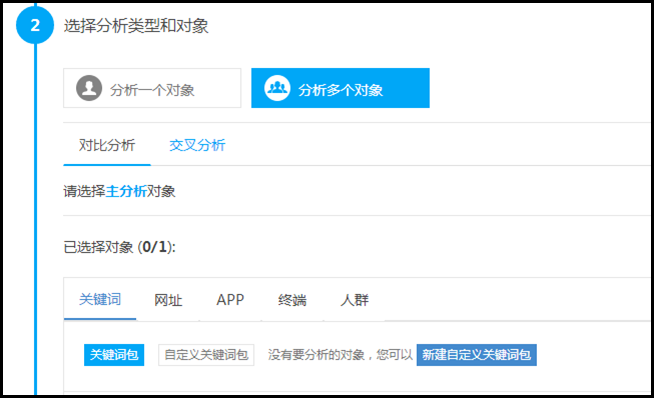Click the 选择分析类型和对象 heading

[136, 26]
